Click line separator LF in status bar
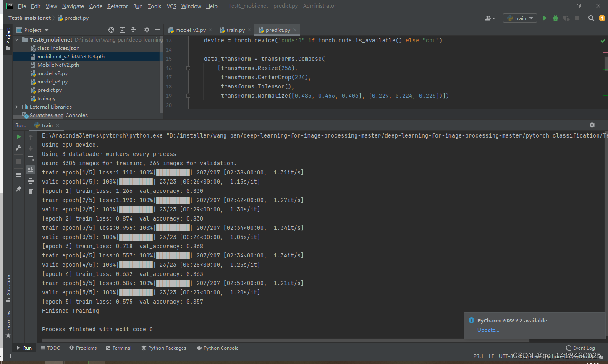608x364 pixels. point(491,356)
